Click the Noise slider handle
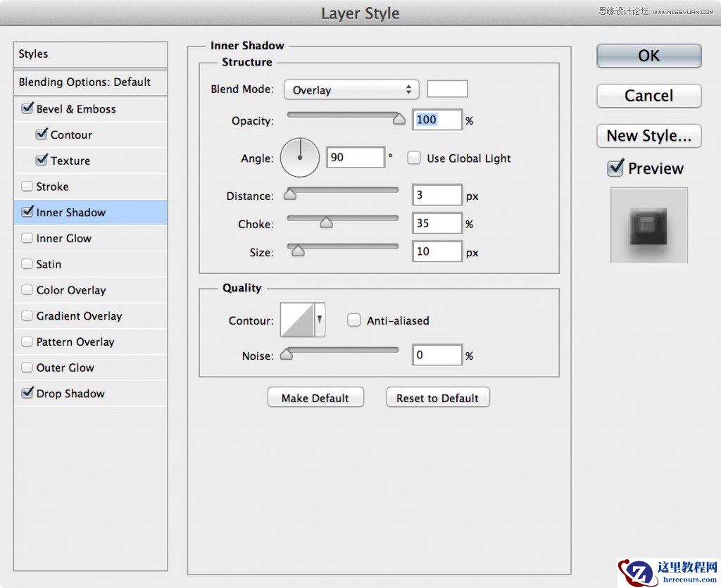The width and height of the screenshot is (721, 588). coord(287,354)
